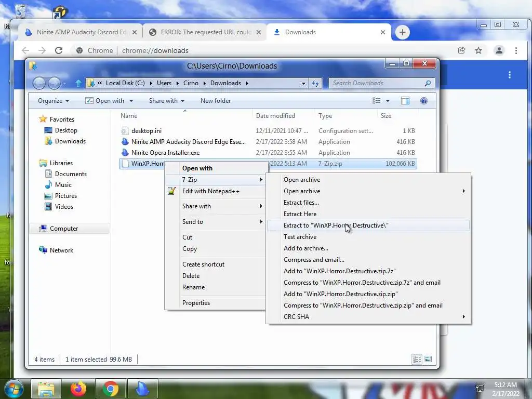This screenshot has width=532, height=399.
Task: Open Chrome's three-dot menu
Action: pyautogui.click(x=516, y=50)
